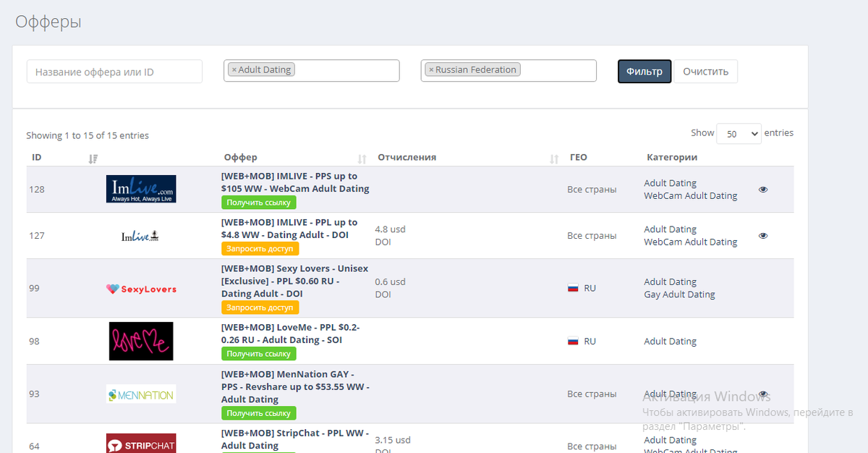
Task: Click Получить ссылку for the LoveMe offer
Action: click(x=258, y=354)
